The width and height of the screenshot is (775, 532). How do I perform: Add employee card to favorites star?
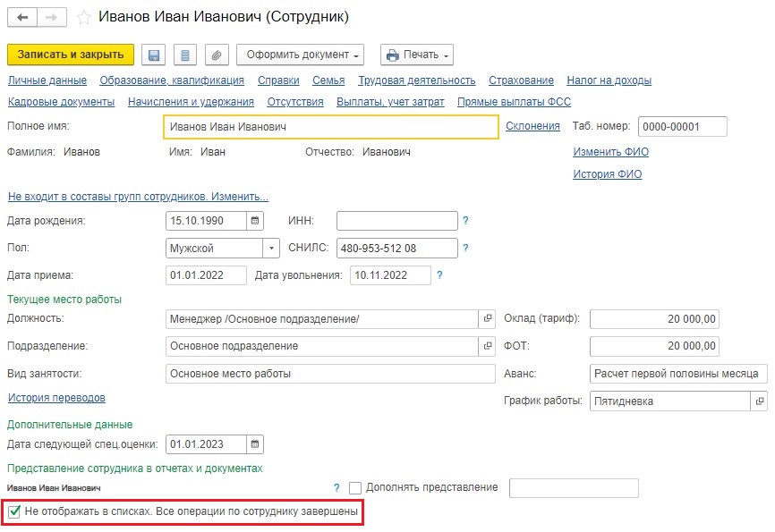point(84,17)
